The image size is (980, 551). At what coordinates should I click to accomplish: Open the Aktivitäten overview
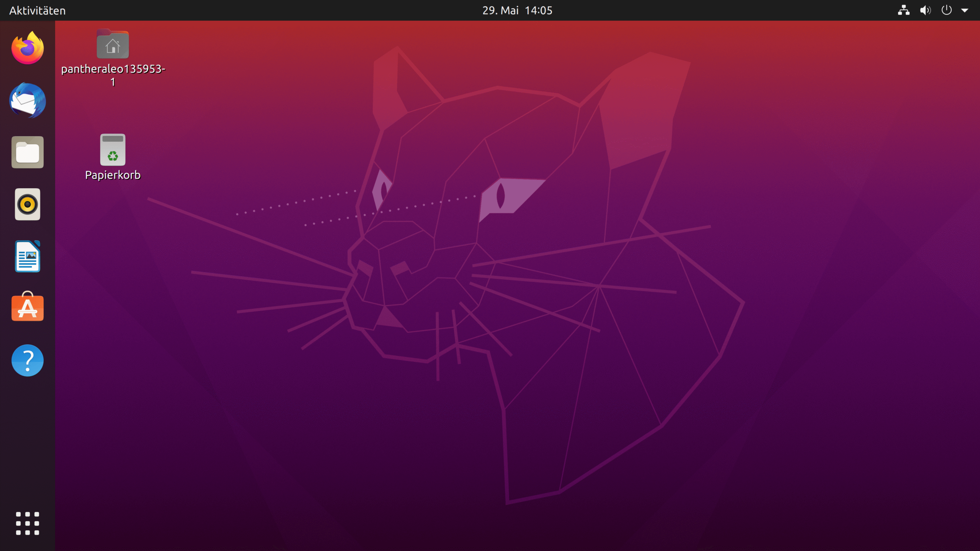click(38, 10)
